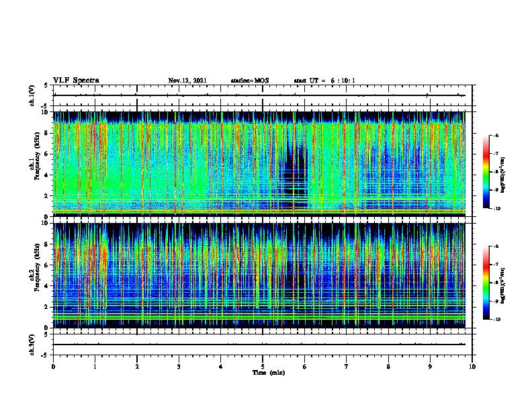The height and width of the screenshot is (411, 532).
Task: Click time axis tick label "9"
Action: 430,367
